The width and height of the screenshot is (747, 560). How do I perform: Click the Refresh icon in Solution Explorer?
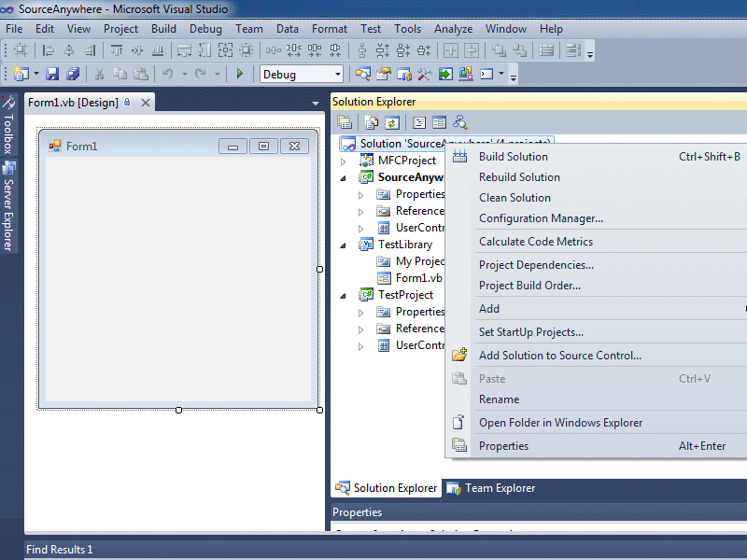pyautogui.click(x=393, y=122)
